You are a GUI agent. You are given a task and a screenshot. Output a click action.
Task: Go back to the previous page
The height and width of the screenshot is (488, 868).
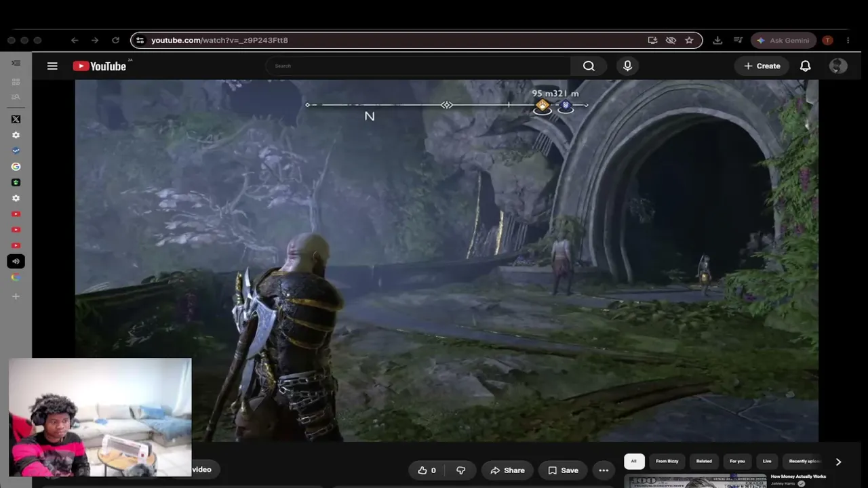pos(75,41)
